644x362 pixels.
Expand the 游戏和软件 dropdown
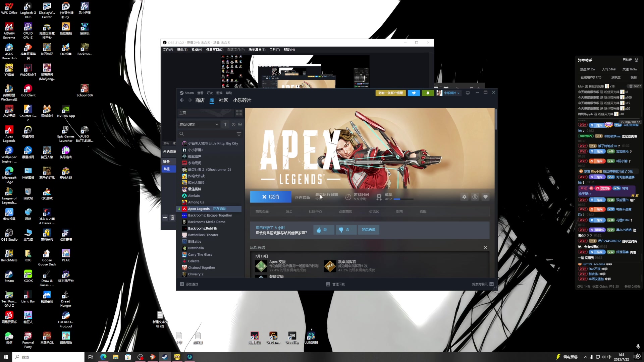(199, 124)
